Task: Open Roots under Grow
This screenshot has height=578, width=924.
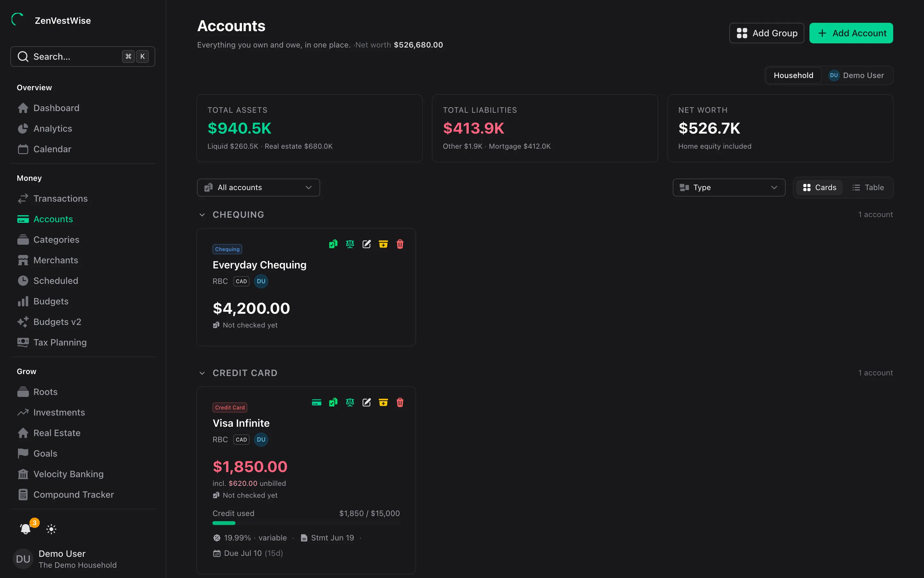Action: pyautogui.click(x=82, y=392)
